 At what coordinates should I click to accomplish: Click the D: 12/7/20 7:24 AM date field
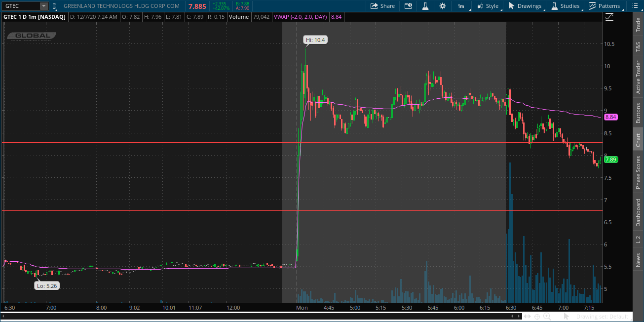[94, 17]
